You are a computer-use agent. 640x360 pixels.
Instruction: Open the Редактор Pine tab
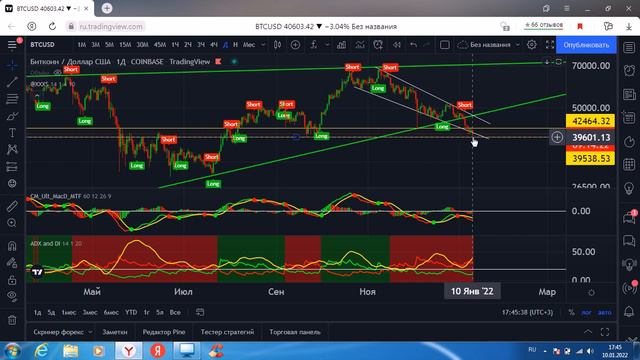point(164,332)
